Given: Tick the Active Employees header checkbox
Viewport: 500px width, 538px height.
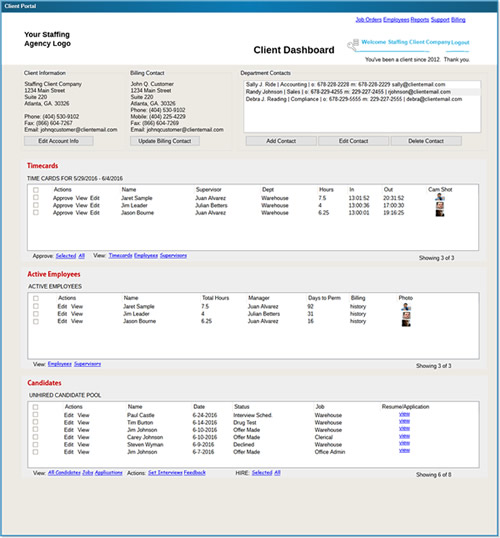Looking at the screenshot, I should tap(36, 298).
